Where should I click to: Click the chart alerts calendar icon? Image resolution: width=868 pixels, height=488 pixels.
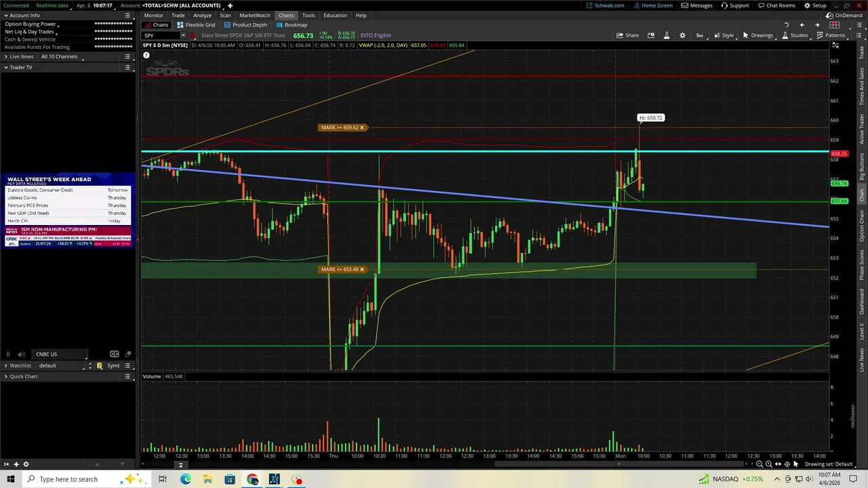coord(651,35)
